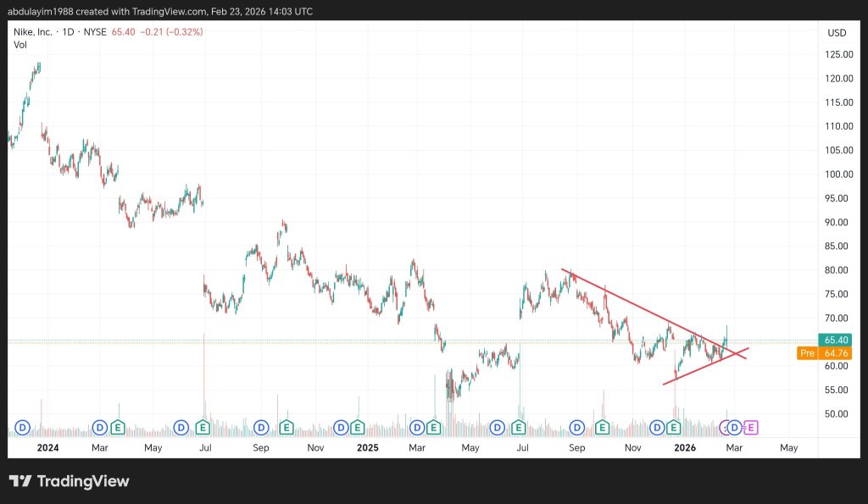868x504 pixels.
Task: Click the 105.00 price axis label
Action: coord(838,150)
